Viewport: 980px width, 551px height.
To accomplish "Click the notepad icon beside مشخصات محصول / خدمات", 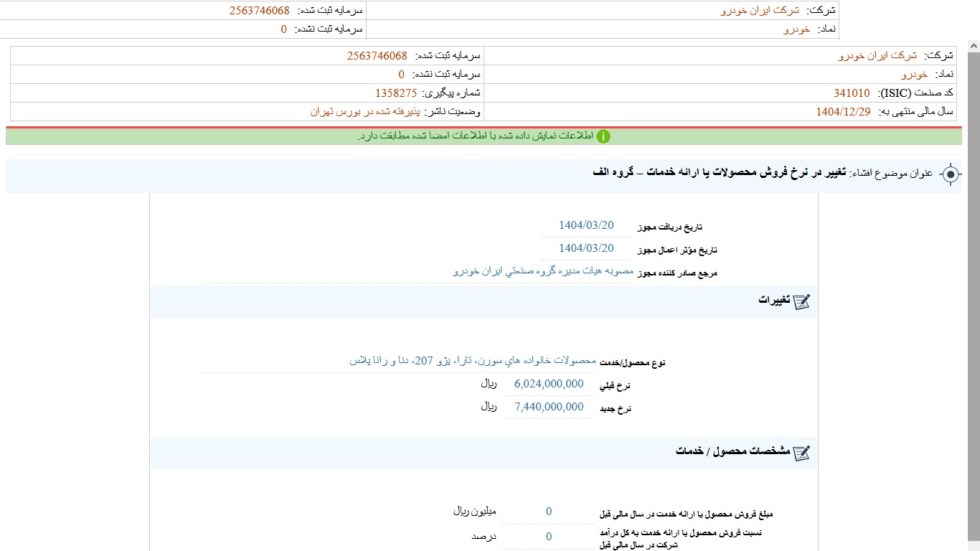I will tap(802, 453).
